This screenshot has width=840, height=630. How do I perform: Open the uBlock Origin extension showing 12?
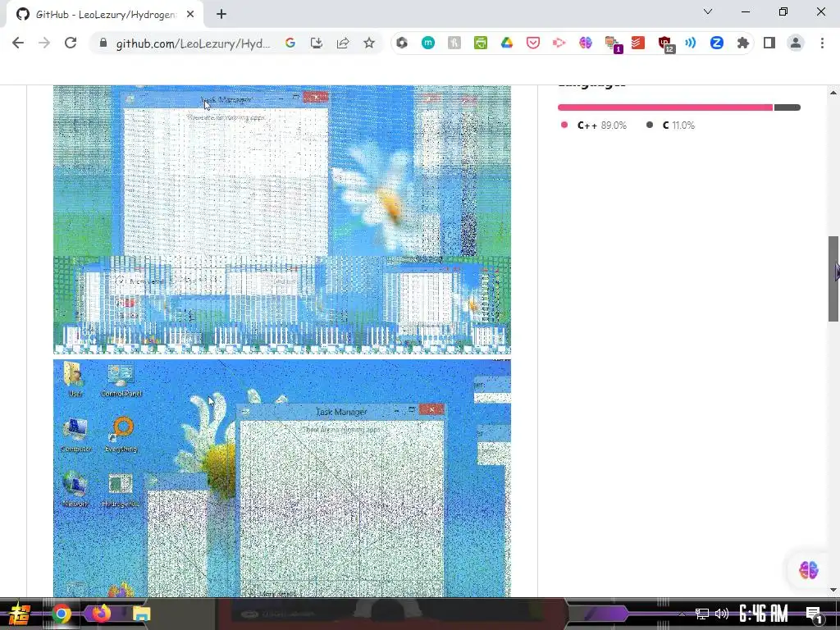pyautogui.click(x=666, y=44)
